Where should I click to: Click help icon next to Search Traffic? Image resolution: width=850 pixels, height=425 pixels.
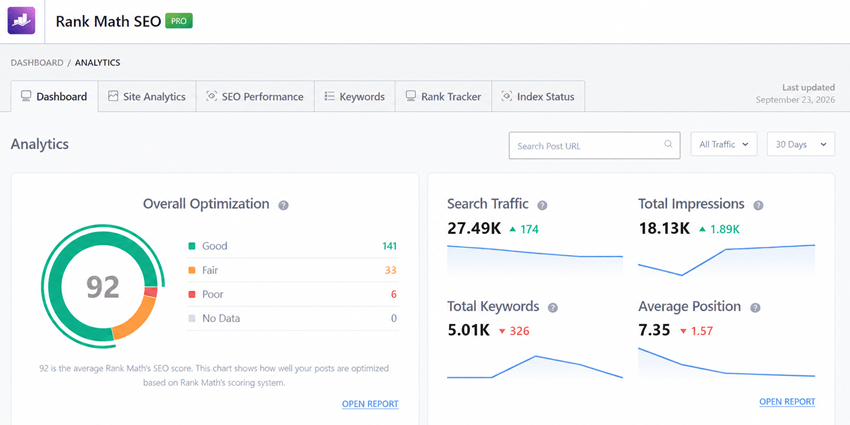pos(542,205)
